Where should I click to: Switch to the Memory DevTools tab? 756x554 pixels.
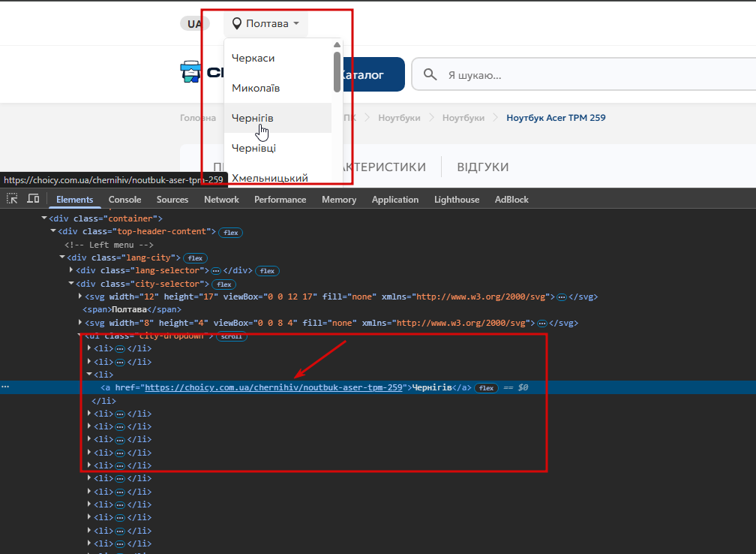(x=339, y=200)
